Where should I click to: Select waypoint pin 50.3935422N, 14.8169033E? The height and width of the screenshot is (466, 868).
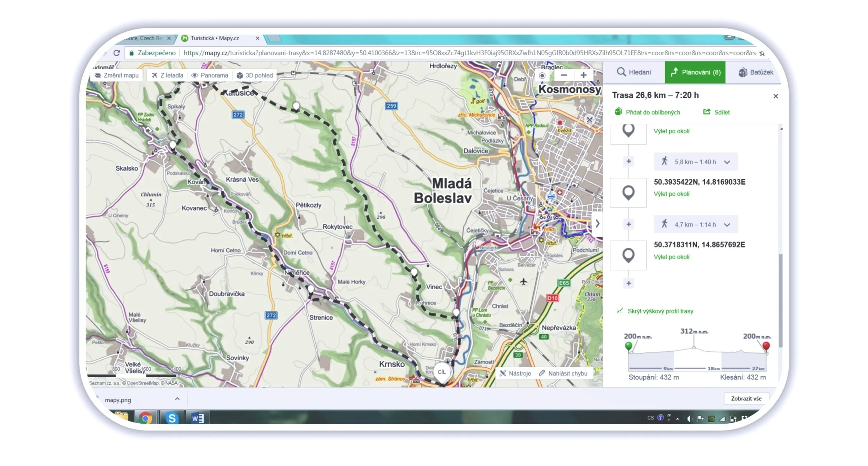[x=628, y=193]
